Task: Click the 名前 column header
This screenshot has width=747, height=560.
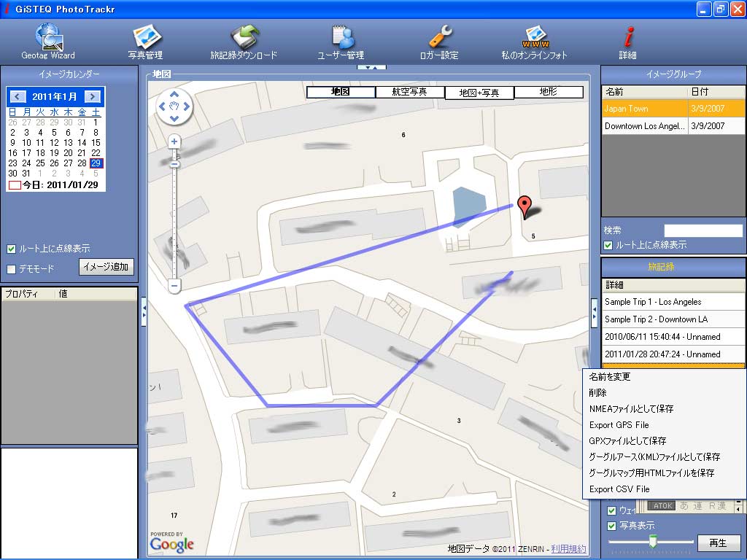Action: (645, 92)
